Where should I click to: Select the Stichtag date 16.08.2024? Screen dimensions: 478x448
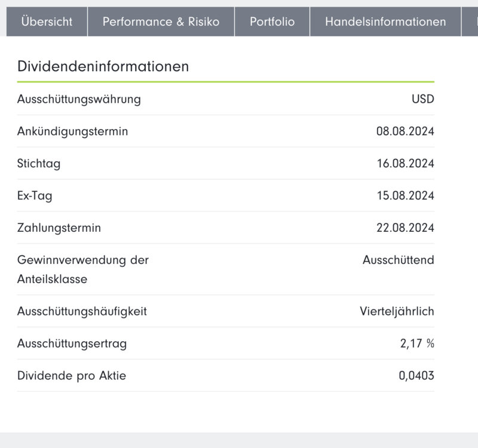point(405,164)
